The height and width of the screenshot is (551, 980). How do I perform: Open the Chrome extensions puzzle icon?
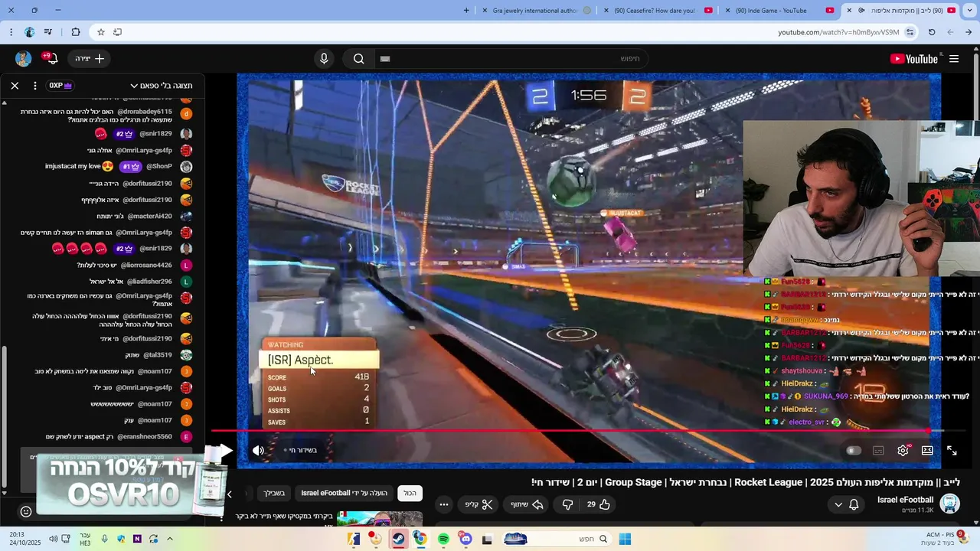coord(75,32)
